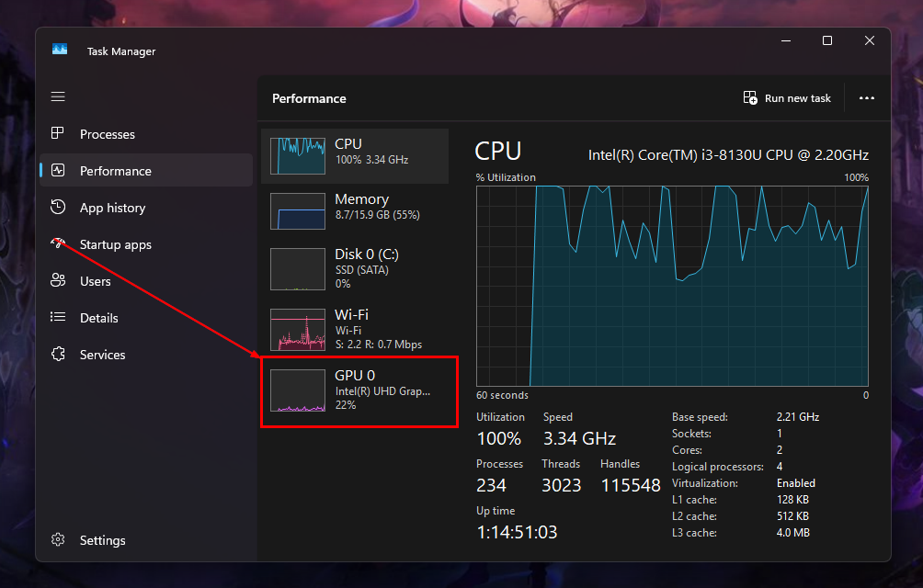Click the Run new task button
The width and height of the screenshot is (923, 588).
click(787, 98)
